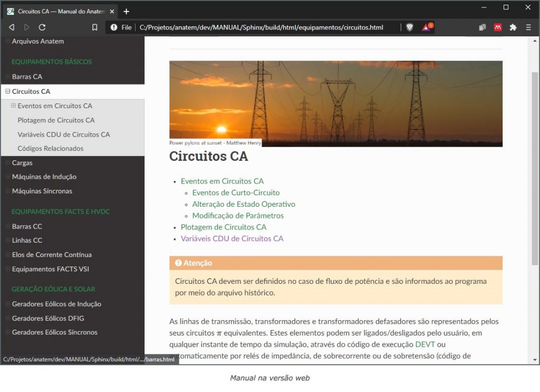Screen dimensions: 540x392
Task: Switch to the Circuitos CA browser tab
Action: (58, 11)
